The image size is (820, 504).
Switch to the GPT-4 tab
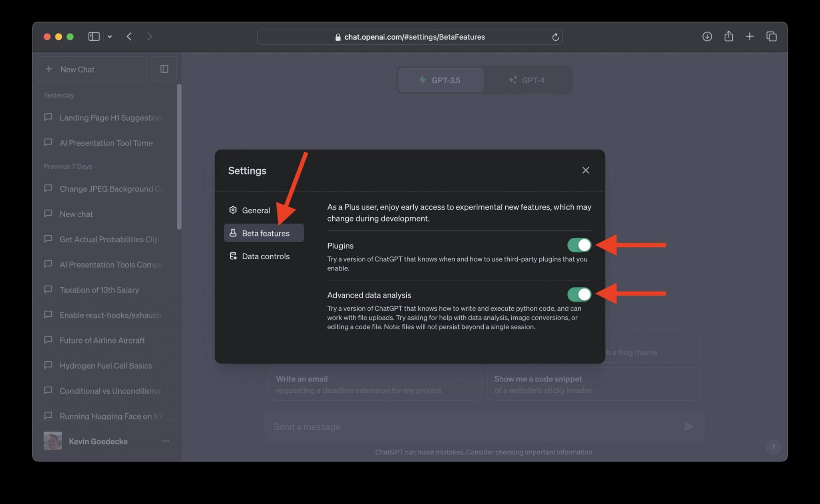click(528, 80)
